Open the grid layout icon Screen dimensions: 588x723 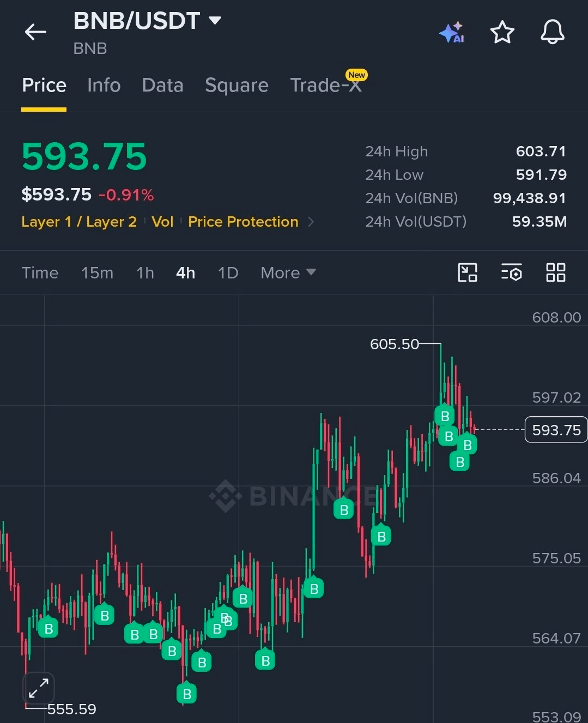pyautogui.click(x=556, y=272)
